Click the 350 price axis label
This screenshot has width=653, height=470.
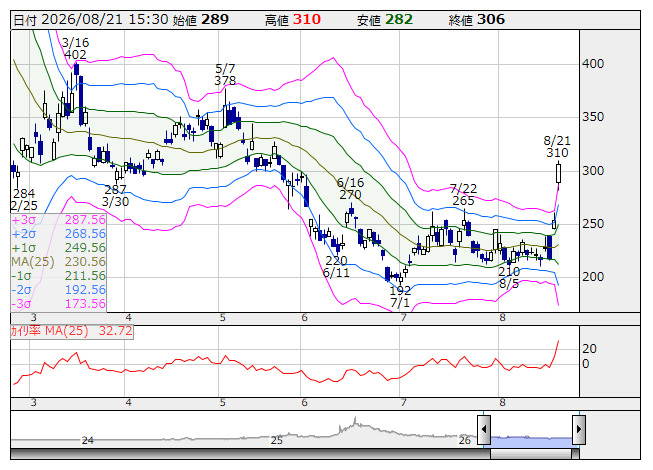point(593,117)
